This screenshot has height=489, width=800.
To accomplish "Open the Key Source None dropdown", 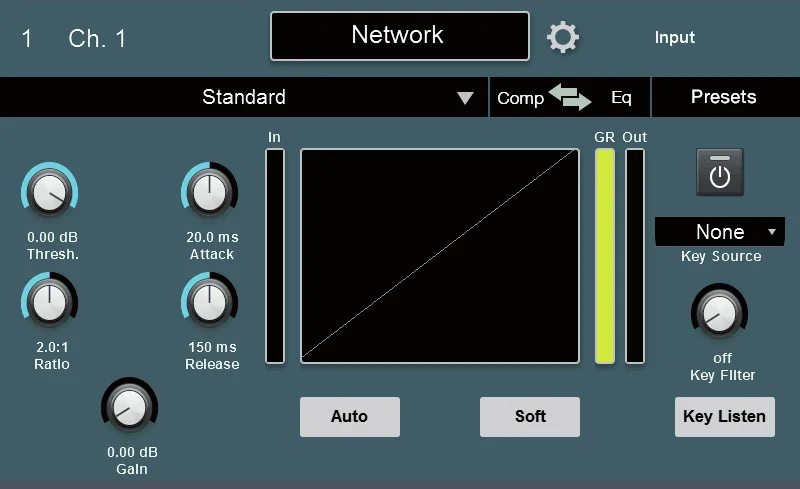I will click(x=720, y=232).
